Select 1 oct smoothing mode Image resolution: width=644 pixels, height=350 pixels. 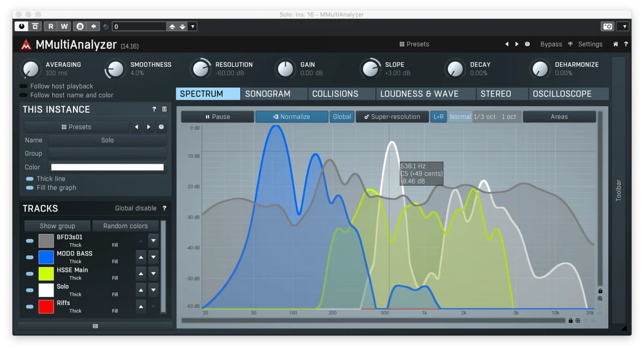[509, 116]
